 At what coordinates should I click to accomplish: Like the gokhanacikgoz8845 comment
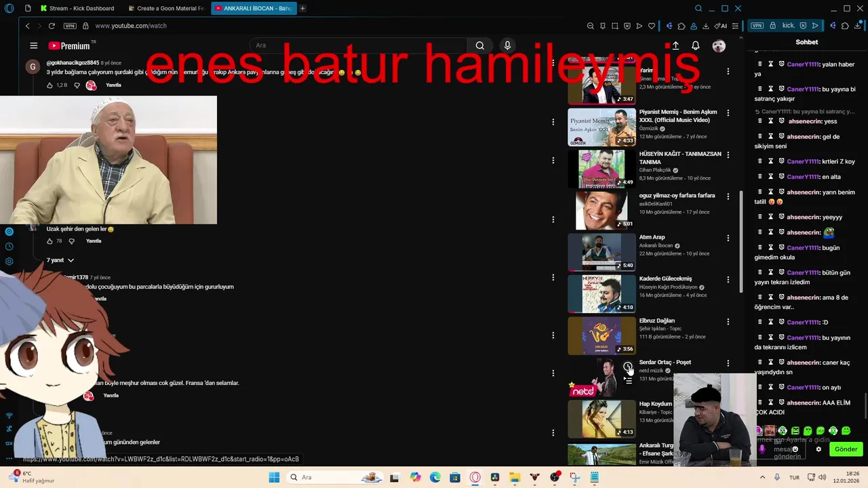click(50, 85)
